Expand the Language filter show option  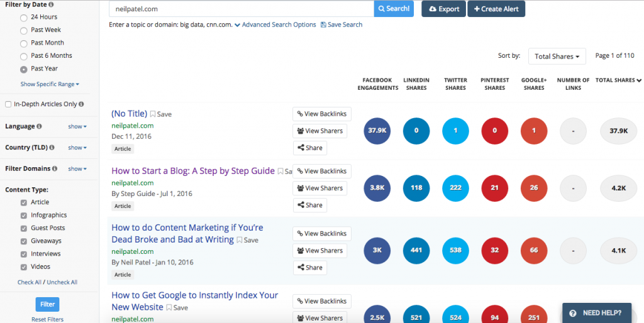(77, 126)
